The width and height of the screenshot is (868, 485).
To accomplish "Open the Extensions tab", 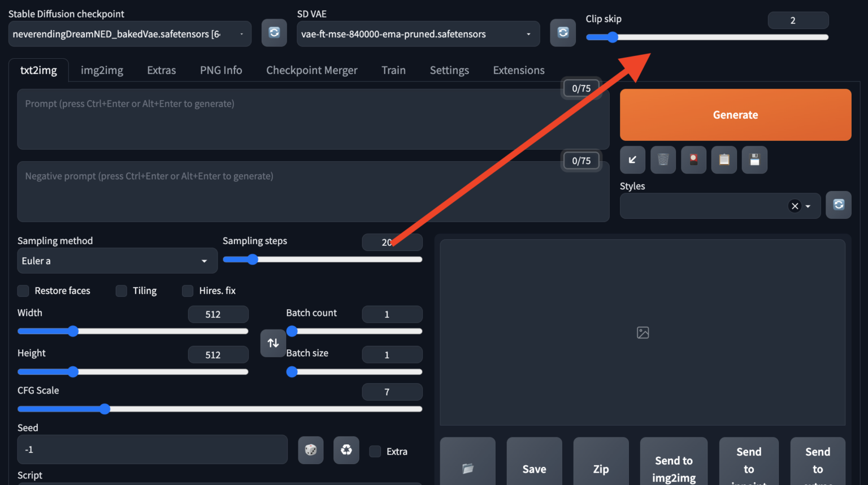I will [x=518, y=71].
